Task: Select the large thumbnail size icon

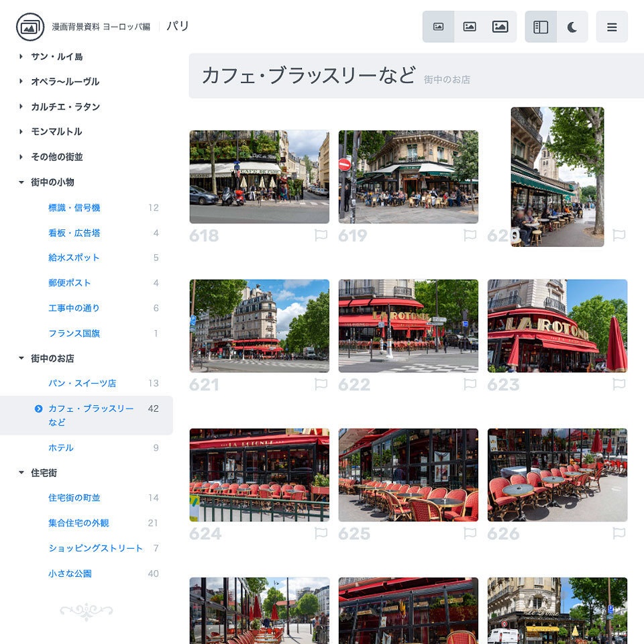Action: (x=501, y=26)
